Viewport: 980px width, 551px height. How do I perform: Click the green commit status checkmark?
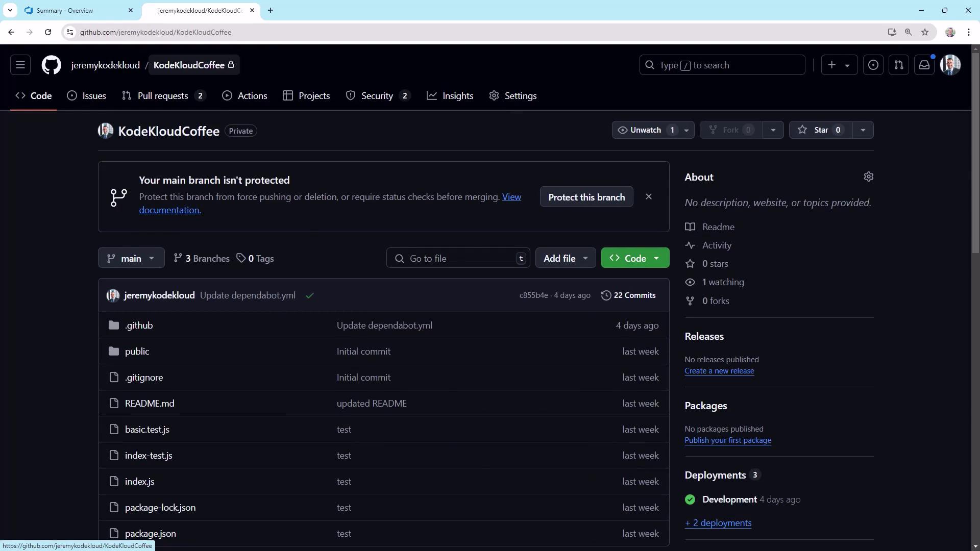pyautogui.click(x=310, y=296)
